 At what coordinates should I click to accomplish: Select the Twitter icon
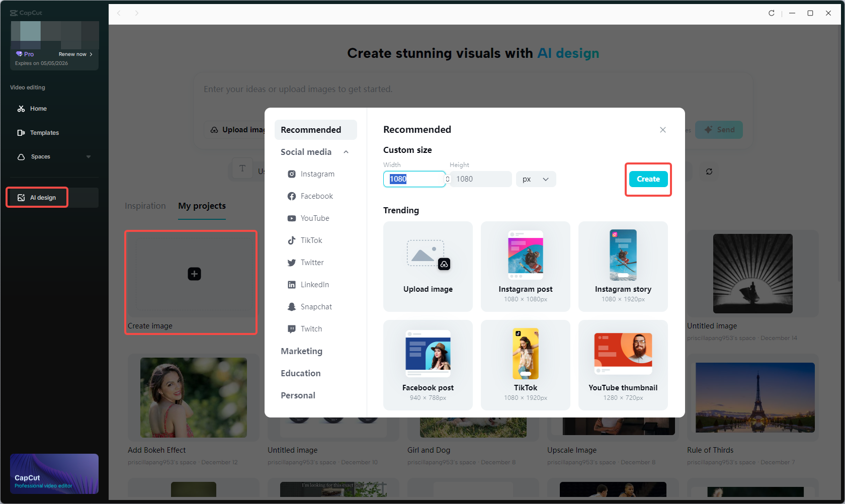(x=292, y=262)
